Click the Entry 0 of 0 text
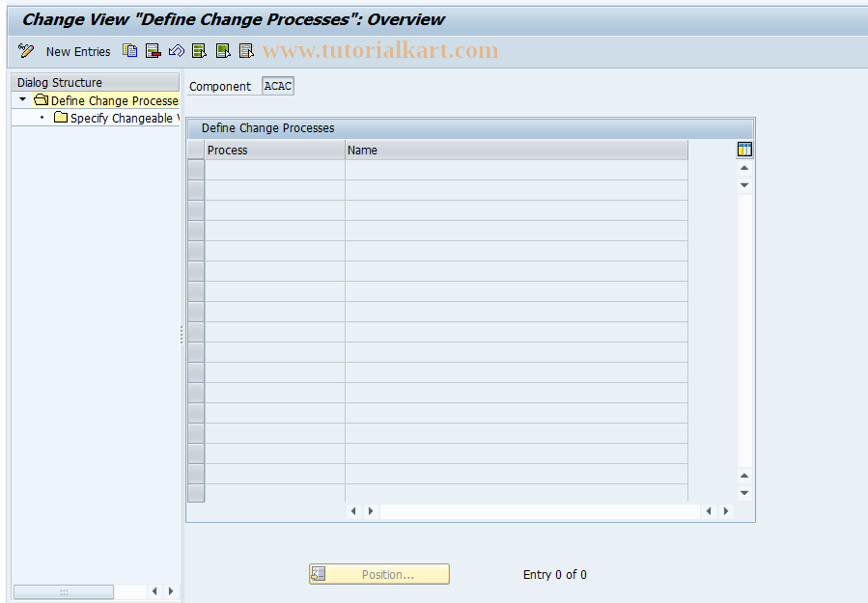Image resolution: width=868 pixels, height=603 pixels. [x=554, y=575]
